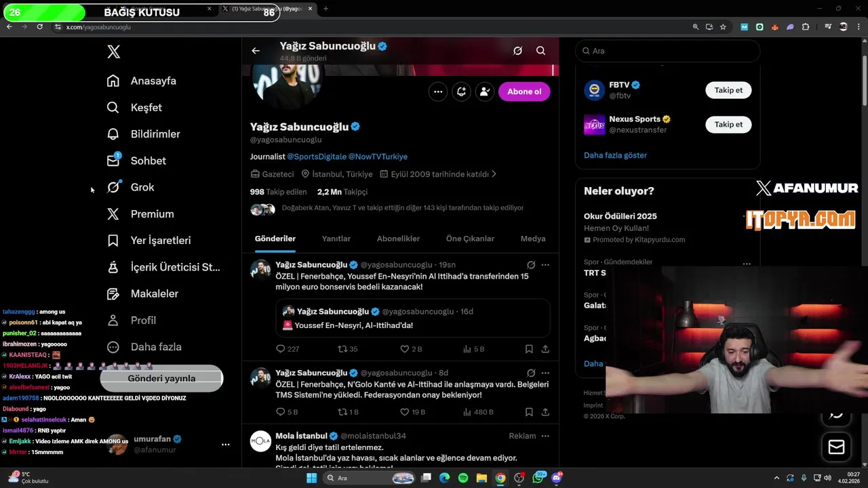The height and width of the screenshot is (488, 868).
Task: Open quoted post Youssef En-Nesyri, Al-Ittihad'da
Action: pos(413,319)
